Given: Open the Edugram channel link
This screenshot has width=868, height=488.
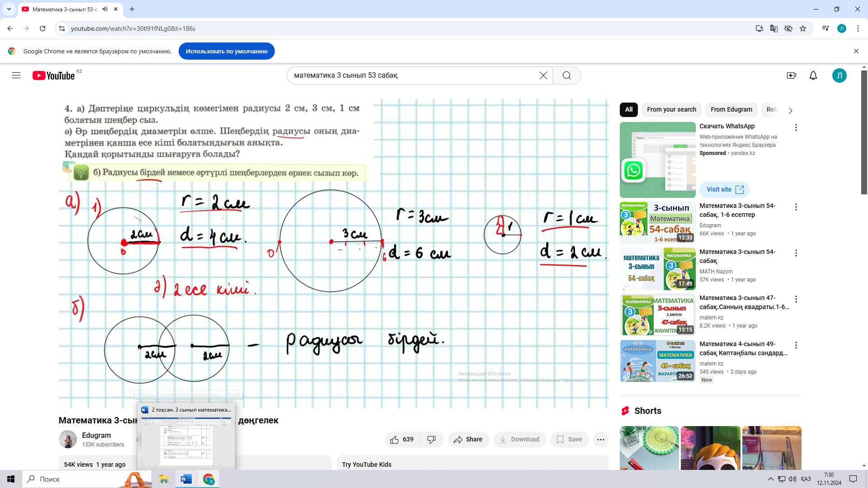Looking at the screenshot, I should 96,435.
